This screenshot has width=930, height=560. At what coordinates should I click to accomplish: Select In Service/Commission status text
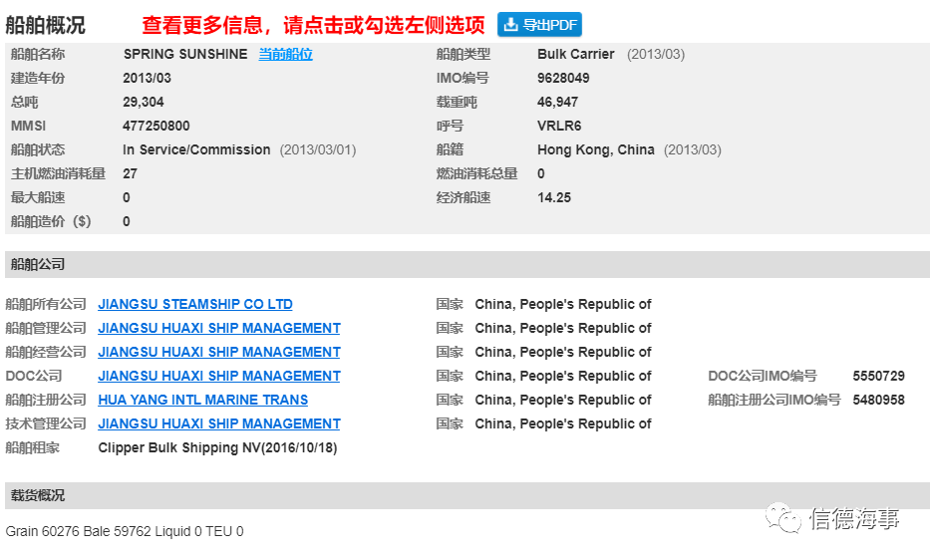pos(196,150)
